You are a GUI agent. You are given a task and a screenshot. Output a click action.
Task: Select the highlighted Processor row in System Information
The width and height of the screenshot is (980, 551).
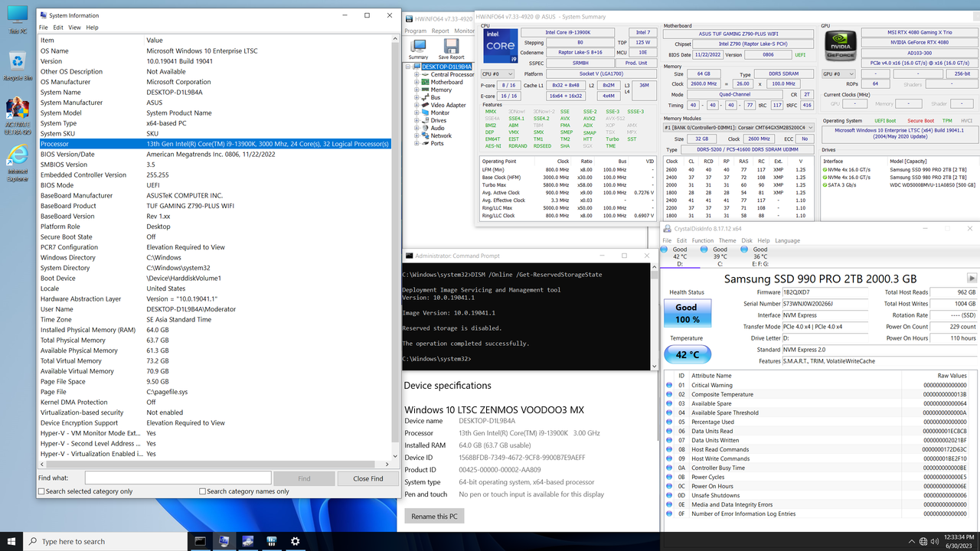click(214, 143)
